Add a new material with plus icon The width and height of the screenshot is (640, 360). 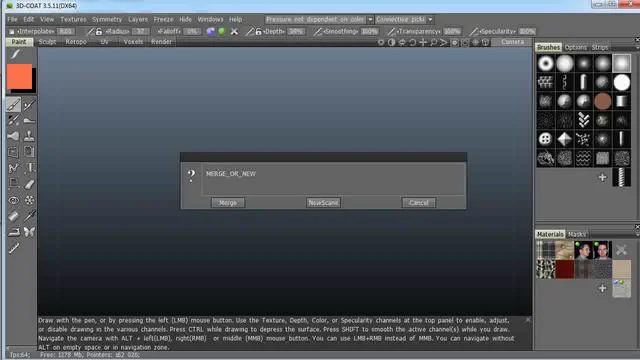(602, 288)
